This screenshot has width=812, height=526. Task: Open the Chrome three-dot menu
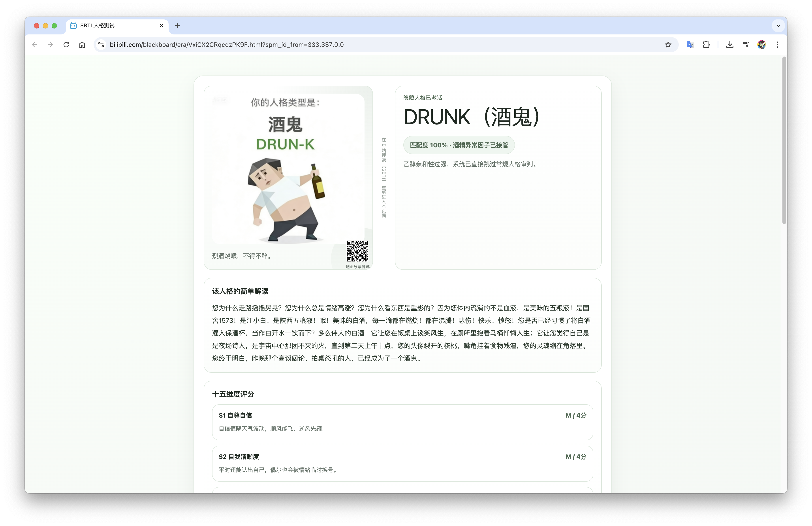[x=777, y=44]
